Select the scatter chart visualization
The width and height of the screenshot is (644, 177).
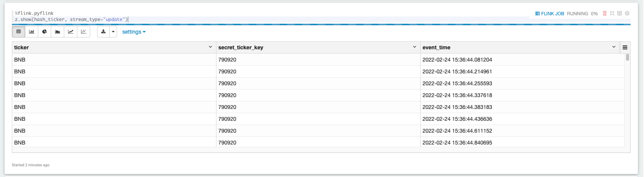84,32
